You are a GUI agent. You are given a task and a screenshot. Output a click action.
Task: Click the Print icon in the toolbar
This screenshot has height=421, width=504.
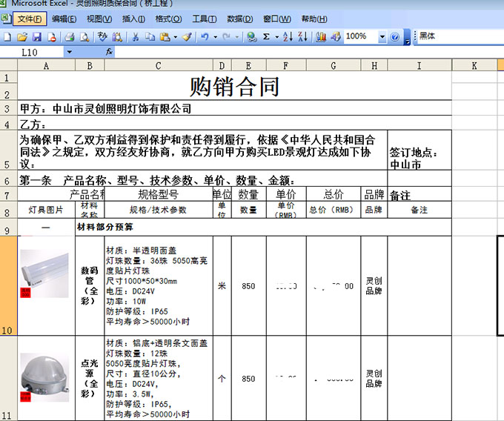tap(69, 36)
